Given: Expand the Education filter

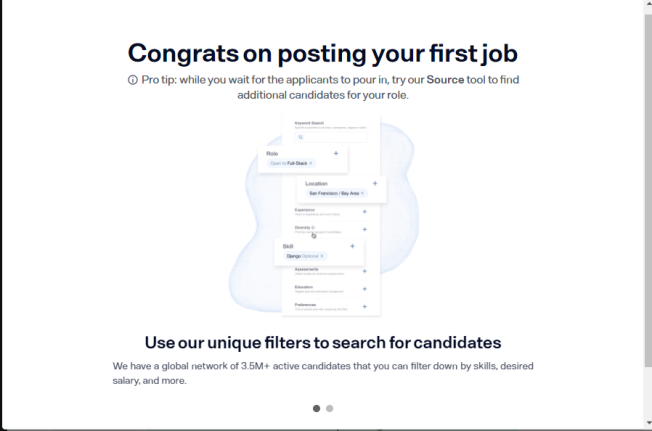Looking at the screenshot, I should click(x=364, y=288).
